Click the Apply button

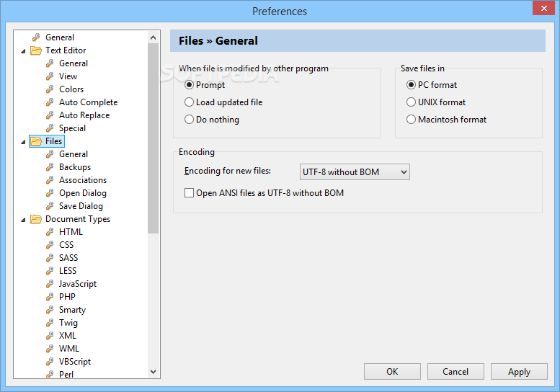coord(519,372)
